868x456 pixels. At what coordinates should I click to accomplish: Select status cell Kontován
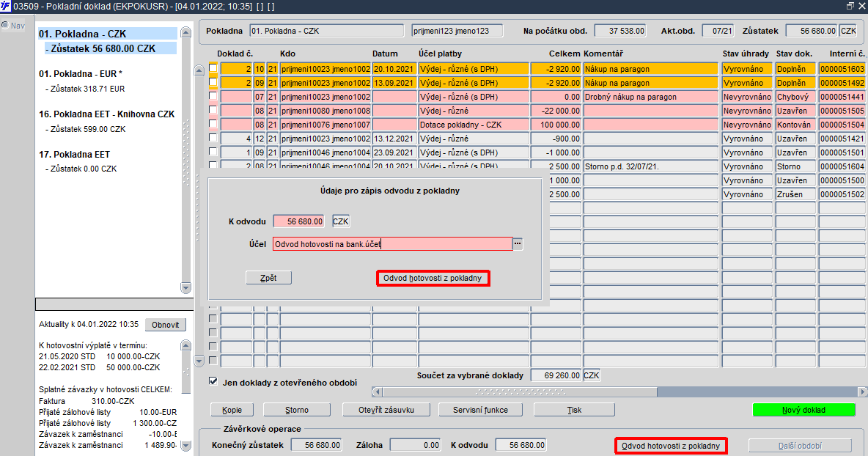(795, 125)
